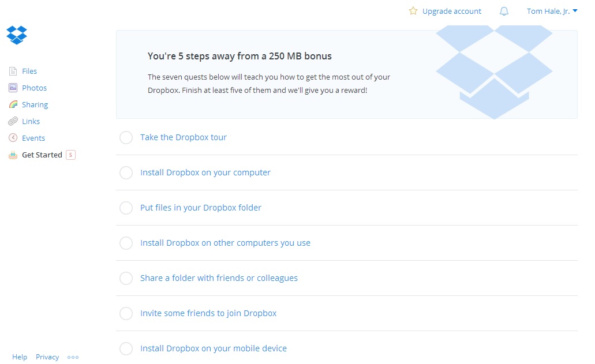Toggle the circle for Install on other computers
This screenshot has width=595, height=364.
click(126, 243)
